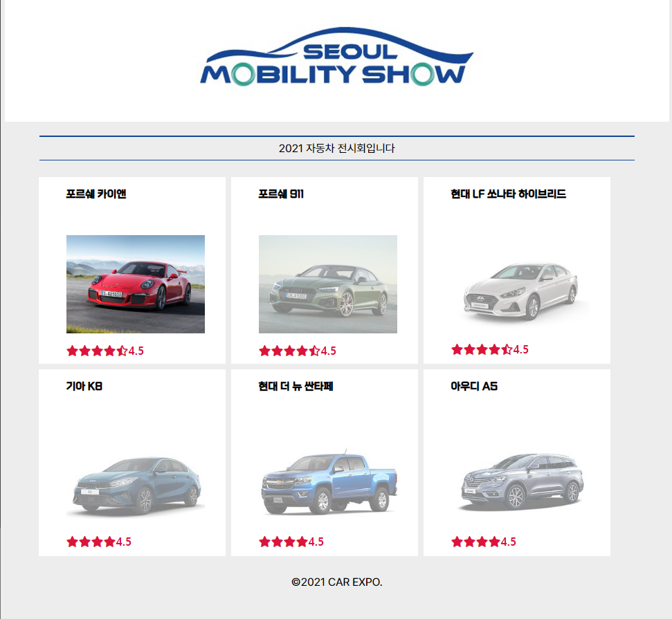Image resolution: width=672 pixels, height=619 pixels.
Task: Click the fourth star under 현대 더 뉴 싼타페
Action: click(302, 542)
